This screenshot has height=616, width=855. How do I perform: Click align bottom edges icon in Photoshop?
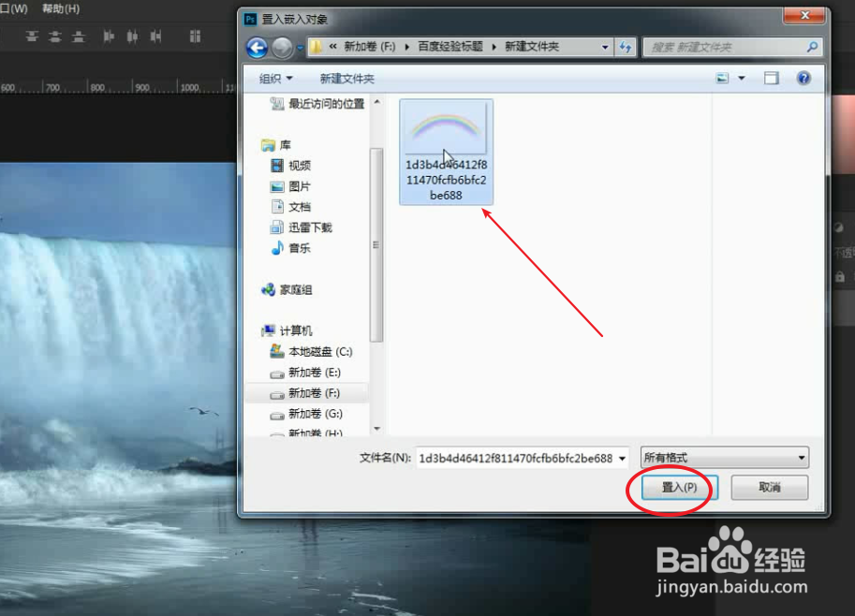79,37
